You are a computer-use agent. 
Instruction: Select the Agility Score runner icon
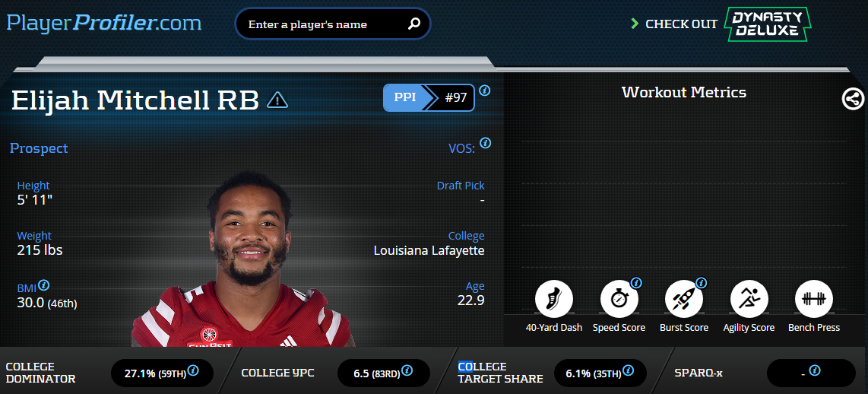point(749,299)
